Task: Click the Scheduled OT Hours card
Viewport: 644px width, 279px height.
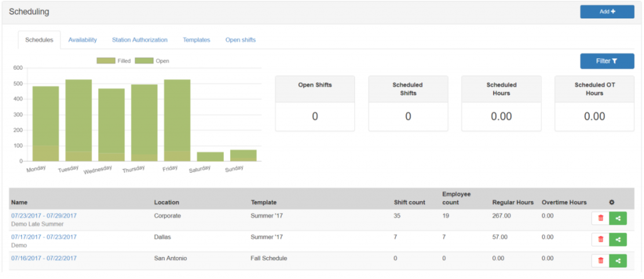Action: (x=594, y=104)
